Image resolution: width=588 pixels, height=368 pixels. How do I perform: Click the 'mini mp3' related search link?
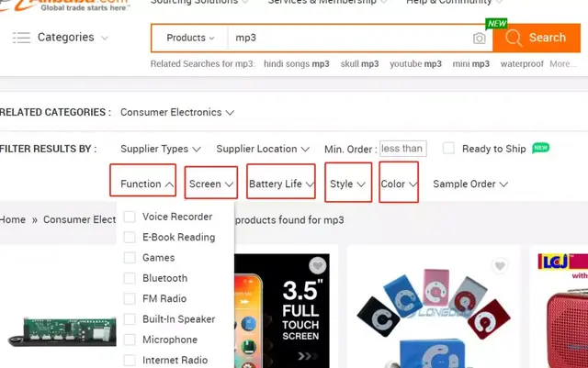(x=471, y=64)
